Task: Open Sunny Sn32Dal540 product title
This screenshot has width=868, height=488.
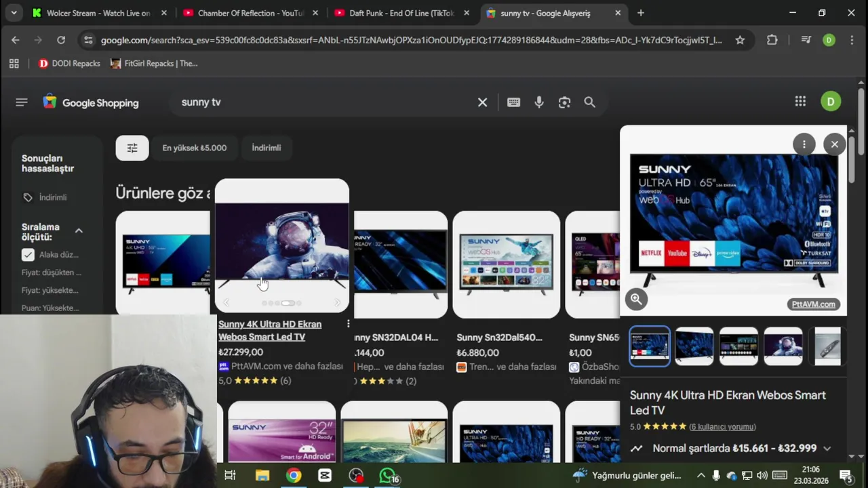Action: click(500, 338)
